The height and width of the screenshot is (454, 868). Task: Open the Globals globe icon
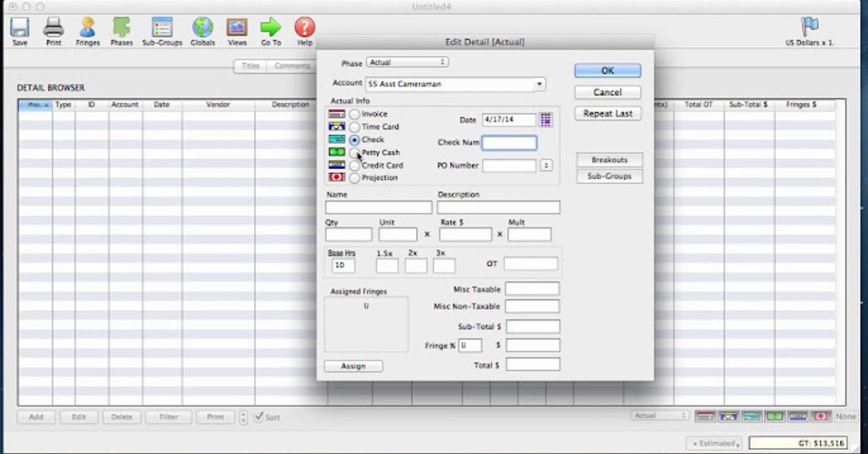(x=203, y=28)
